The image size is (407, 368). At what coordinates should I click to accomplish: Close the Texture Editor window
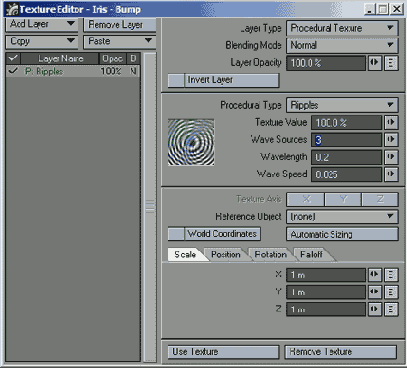(x=397, y=9)
